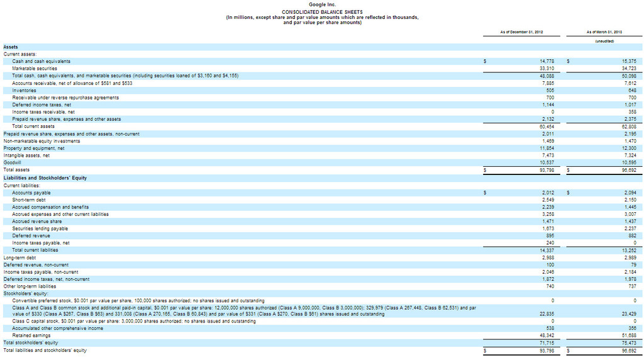Select the 240 income taxes payable value

550,243
